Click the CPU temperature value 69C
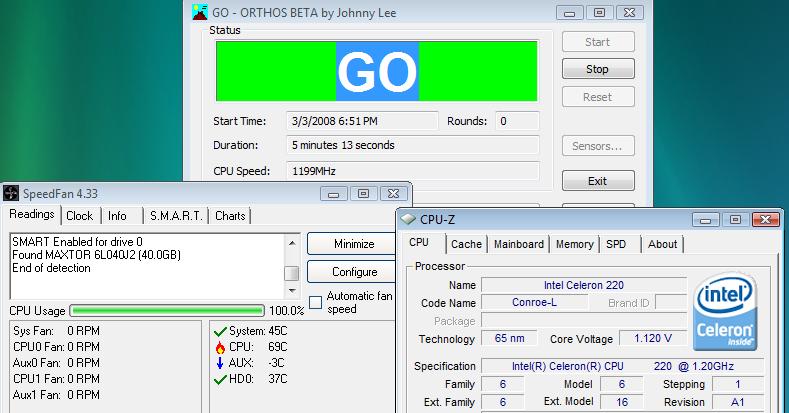 pos(277,347)
